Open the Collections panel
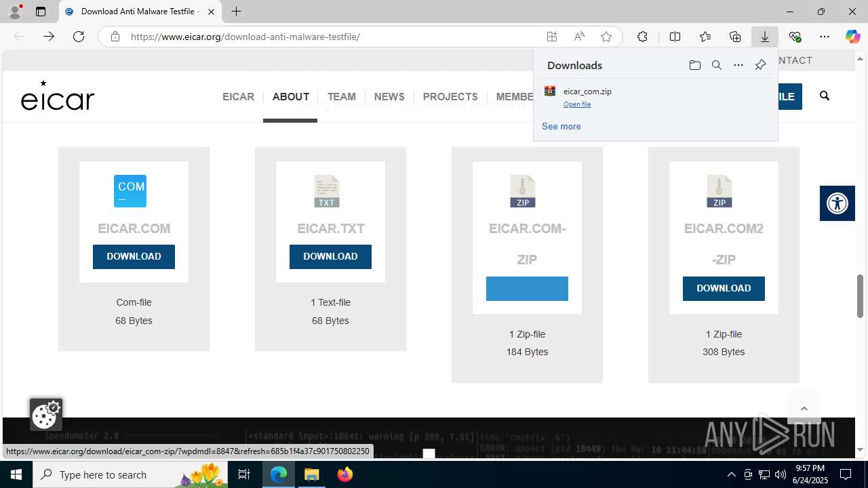This screenshot has height=488, width=868. [735, 37]
